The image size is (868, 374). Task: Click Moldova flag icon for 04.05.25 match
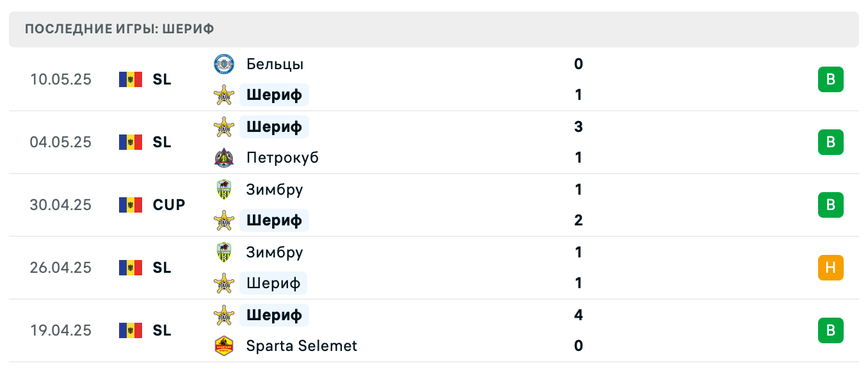131,142
